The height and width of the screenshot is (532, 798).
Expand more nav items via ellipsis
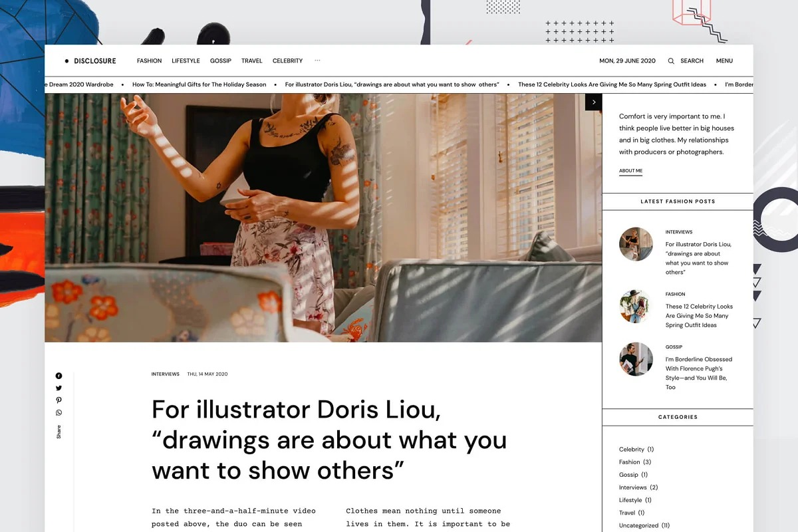click(317, 61)
